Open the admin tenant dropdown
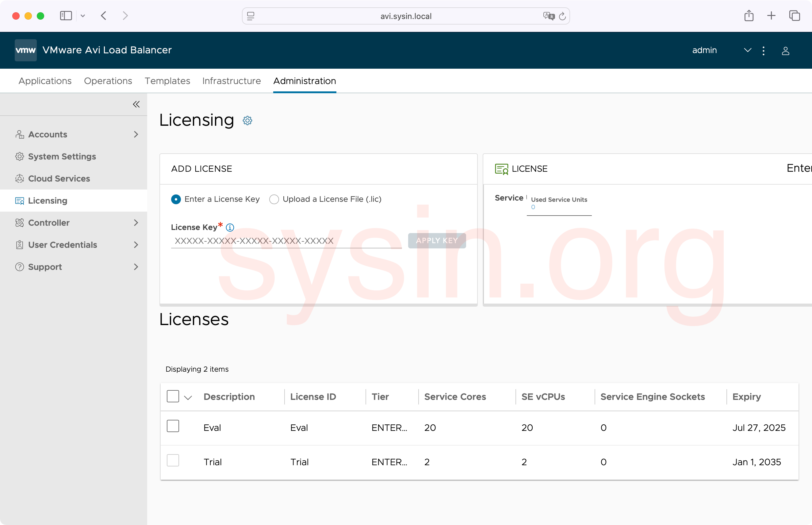The height and width of the screenshot is (525, 812). point(747,51)
